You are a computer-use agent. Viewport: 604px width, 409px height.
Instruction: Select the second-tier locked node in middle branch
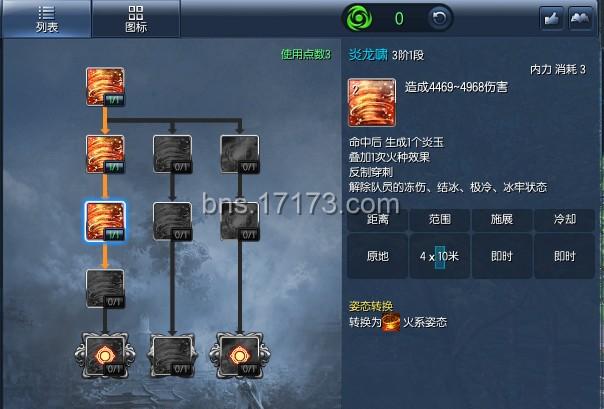point(172,154)
